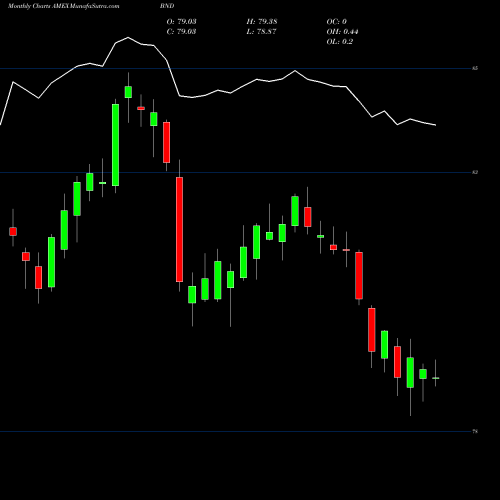Click the 82 price axis label
The width and height of the screenshot is (500, 500).
pyautogui.click(x=475, y=172)
